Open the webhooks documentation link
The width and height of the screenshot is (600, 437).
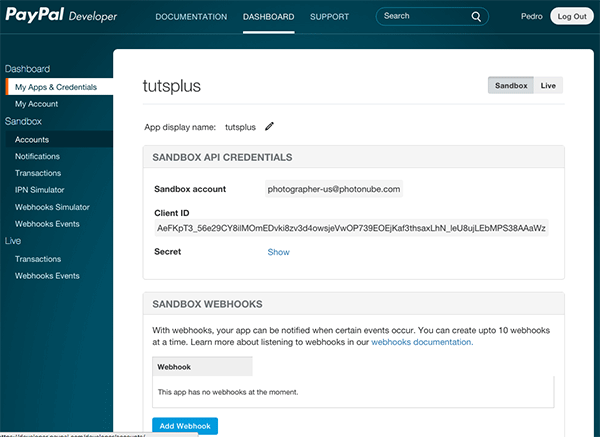pos(422,342)
